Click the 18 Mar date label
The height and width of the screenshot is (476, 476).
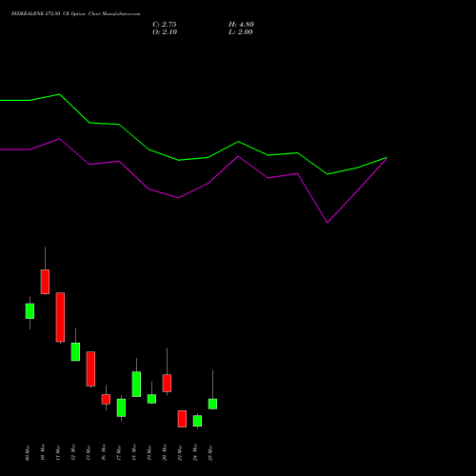(134, 453)
